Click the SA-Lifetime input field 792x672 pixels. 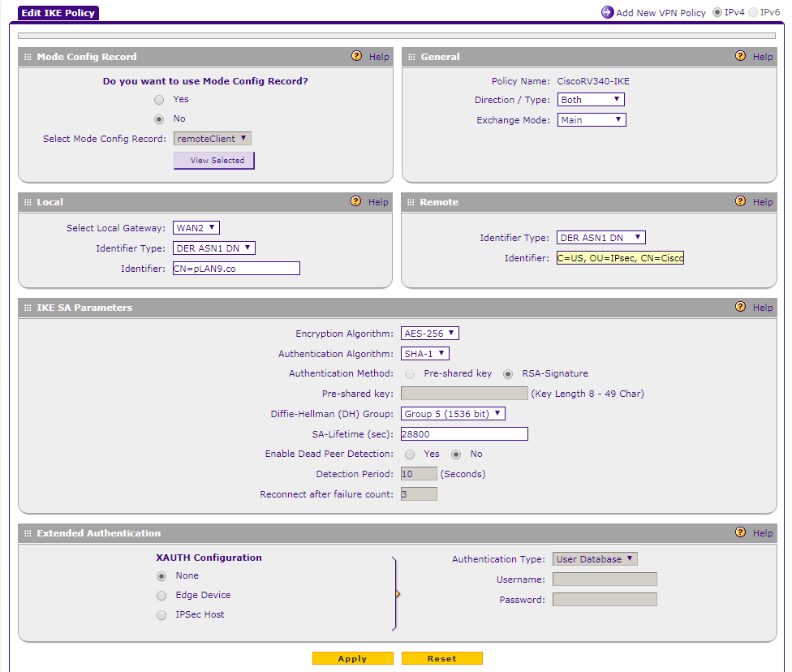464,434
